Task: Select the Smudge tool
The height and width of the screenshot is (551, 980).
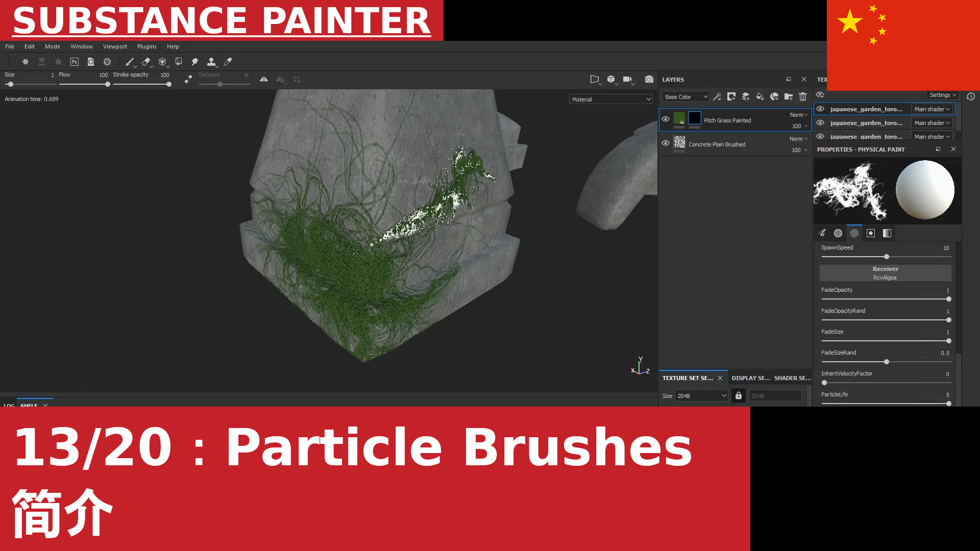Action: tap(195, 62)
